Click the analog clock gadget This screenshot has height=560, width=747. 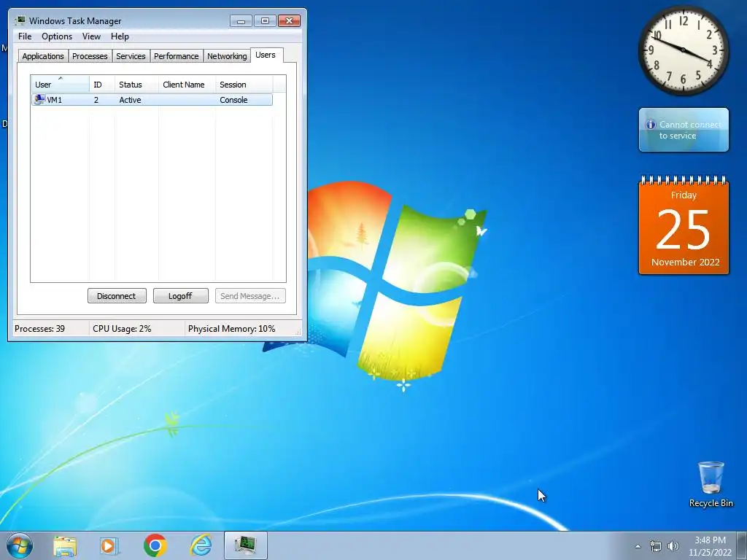pyautogui.click(x=683, y=50)
